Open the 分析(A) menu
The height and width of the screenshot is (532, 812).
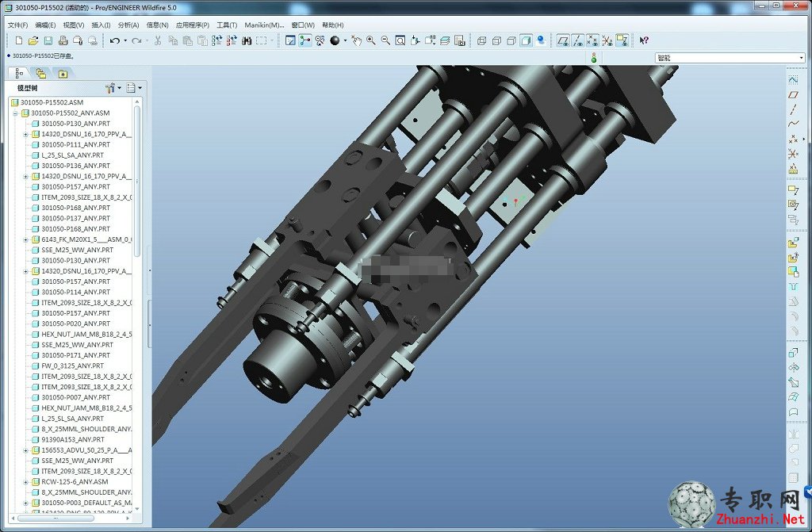click(128, 25)
